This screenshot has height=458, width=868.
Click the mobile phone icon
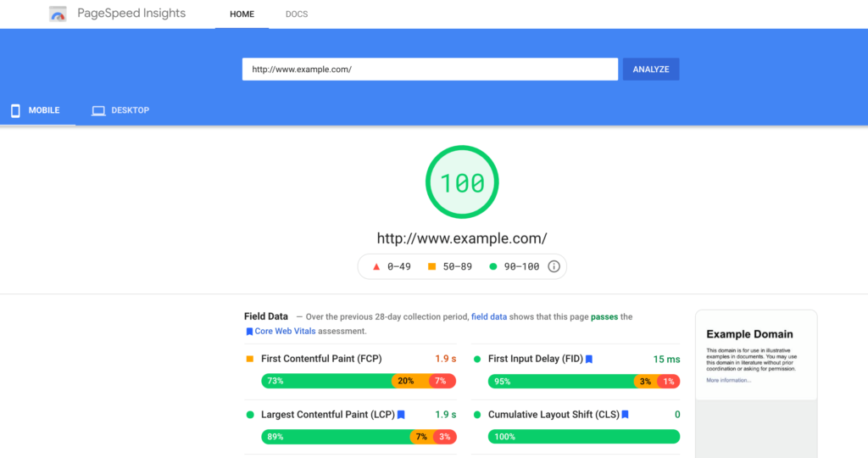coord(15,111)
